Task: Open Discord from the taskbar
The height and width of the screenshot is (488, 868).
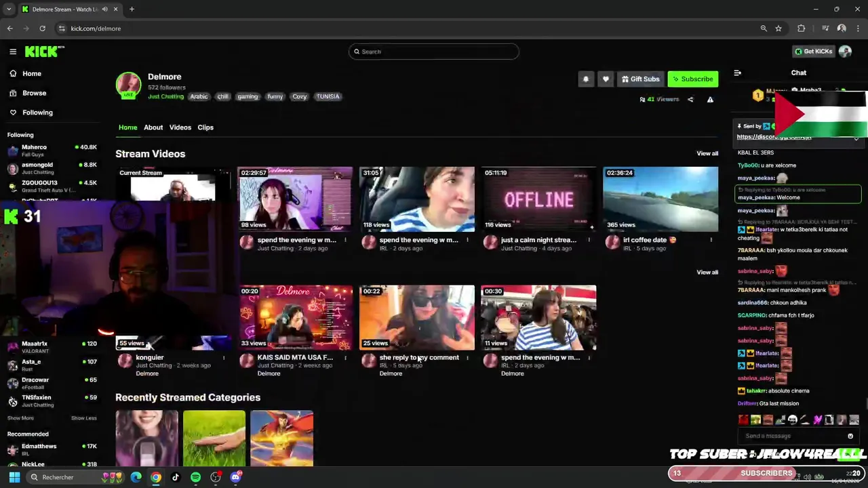Action: coord(235,477)
